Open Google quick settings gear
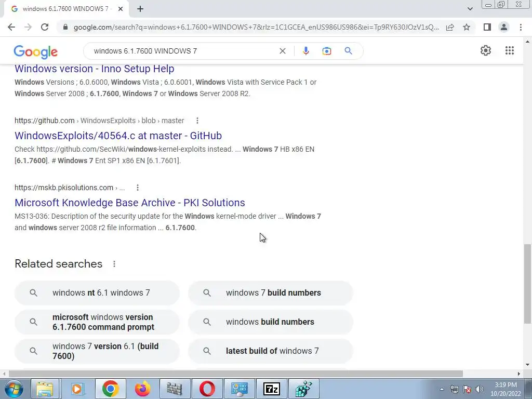Screen dimensions: 532x399 click(x=486, y=50)
